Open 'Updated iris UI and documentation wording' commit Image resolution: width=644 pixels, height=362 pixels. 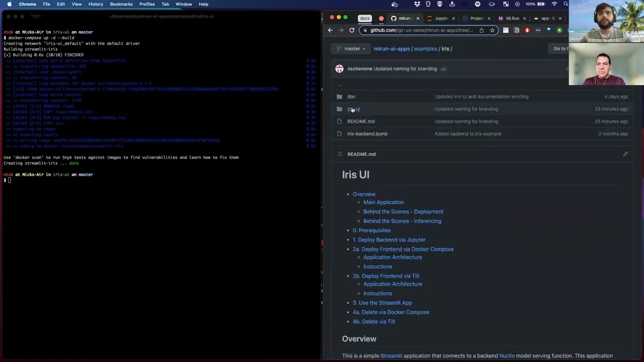pyautogui.click(x=481, y=97)
